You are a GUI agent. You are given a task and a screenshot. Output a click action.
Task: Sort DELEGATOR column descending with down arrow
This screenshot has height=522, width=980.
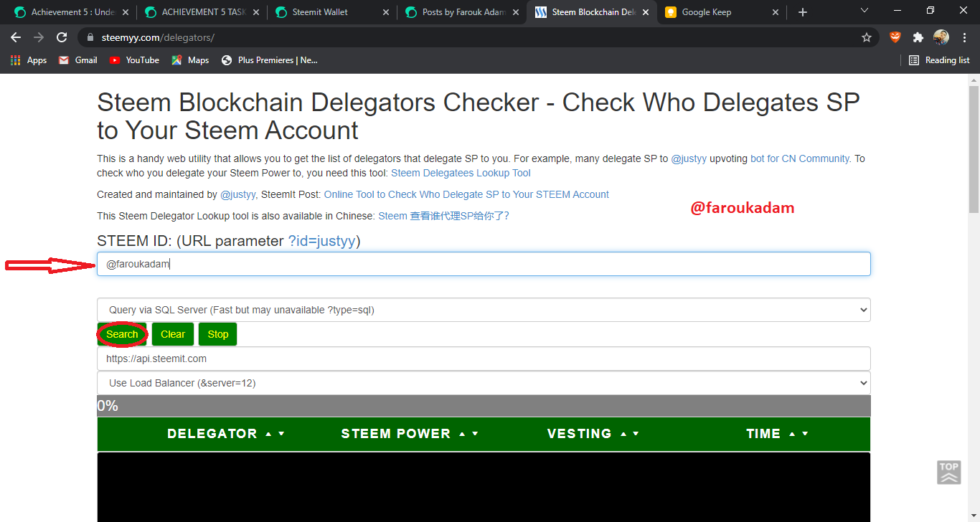pos(281,434)
